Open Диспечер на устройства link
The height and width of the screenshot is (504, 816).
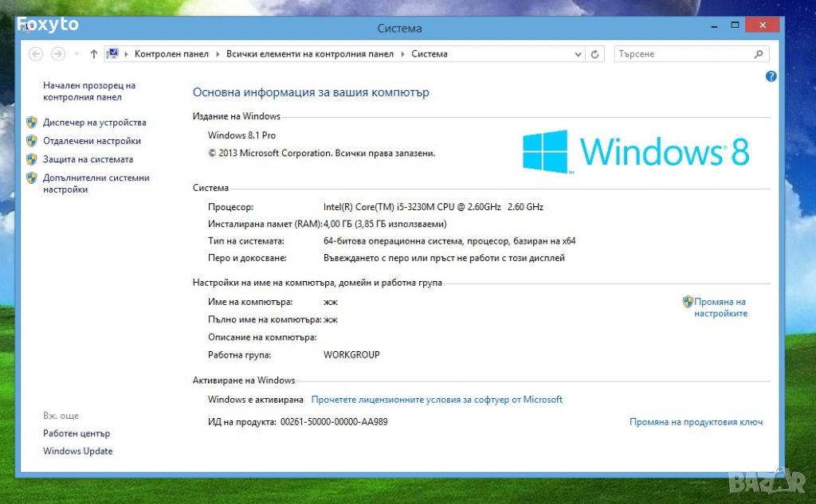click(95, 123)
